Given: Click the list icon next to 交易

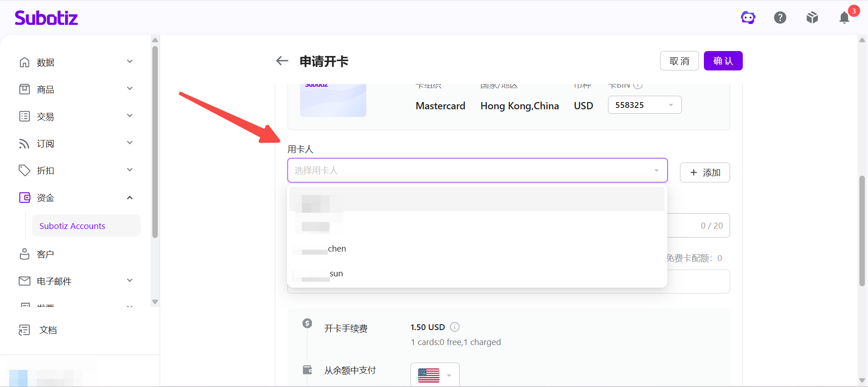Looking at the screenshot, I should (24, 116).
